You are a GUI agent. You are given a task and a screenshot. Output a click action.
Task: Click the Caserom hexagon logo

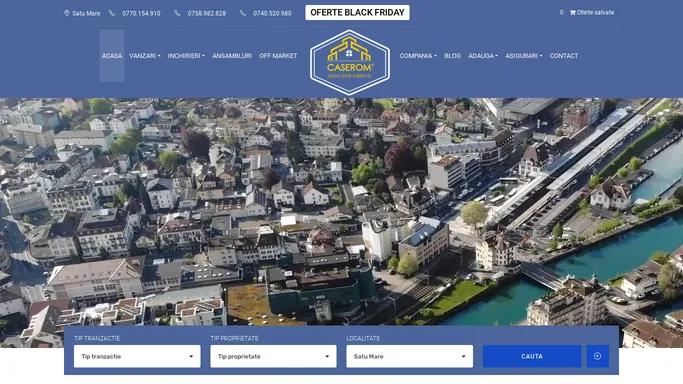349,62
